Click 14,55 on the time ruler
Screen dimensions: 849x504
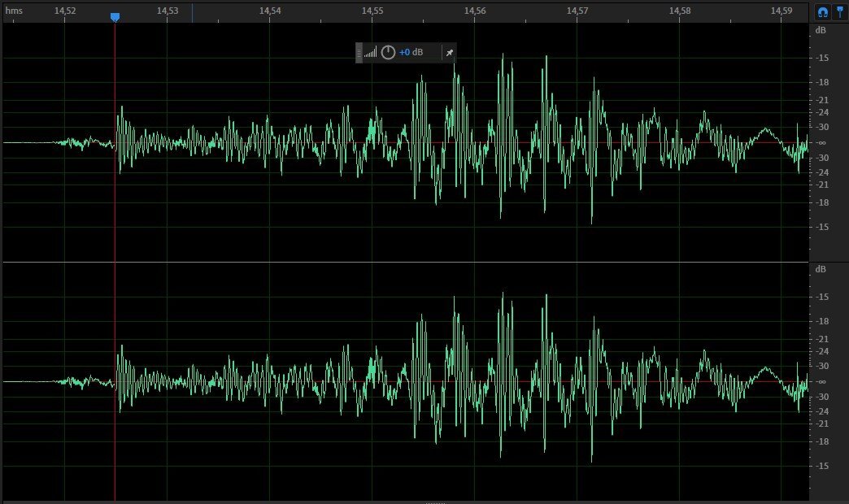(x=372, y=11)
